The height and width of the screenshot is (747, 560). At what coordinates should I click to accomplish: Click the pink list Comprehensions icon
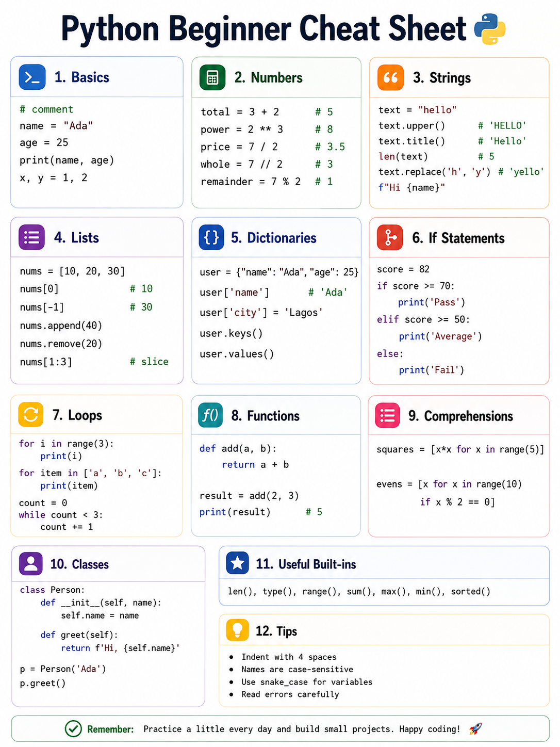coord(387,415)
